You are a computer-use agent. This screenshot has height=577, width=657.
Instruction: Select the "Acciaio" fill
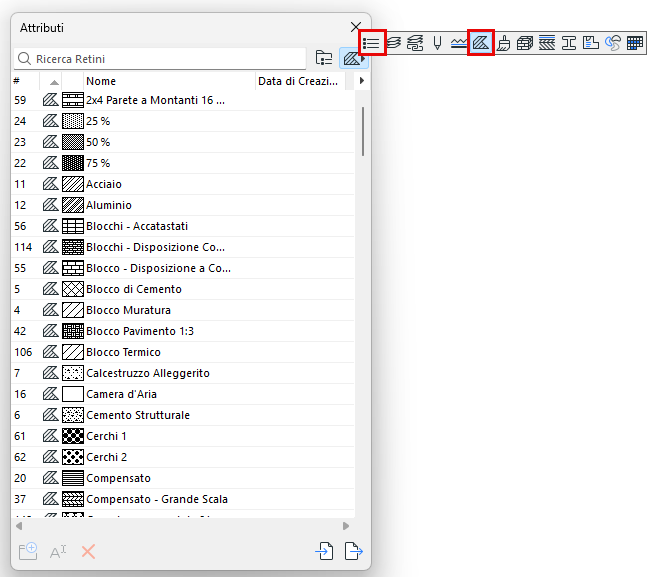[x=183, y=184]
